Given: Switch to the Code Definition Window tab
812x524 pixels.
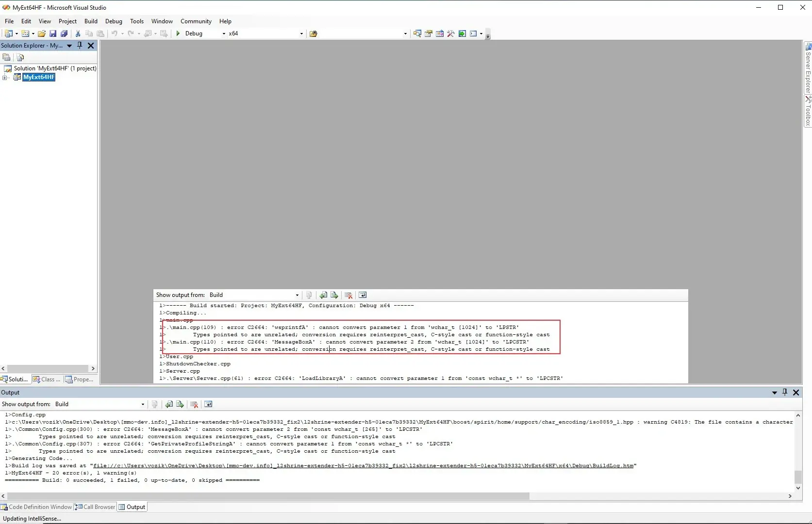Looking at the screenshot, I should pyautogui.click(x=36, y=507).
